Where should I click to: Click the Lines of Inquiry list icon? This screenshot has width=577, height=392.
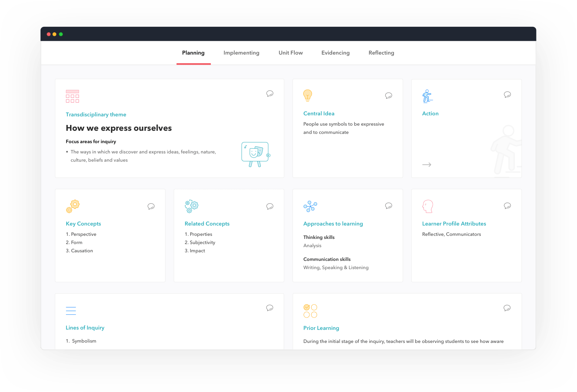point(71,311)
